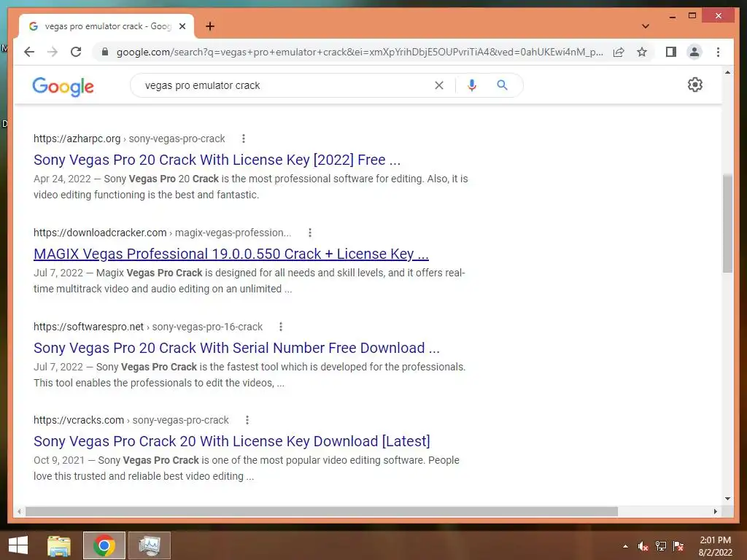Viewport: 747px width, 560px height.
Task: View site information via padlock icon
Action: pos(105,52)
